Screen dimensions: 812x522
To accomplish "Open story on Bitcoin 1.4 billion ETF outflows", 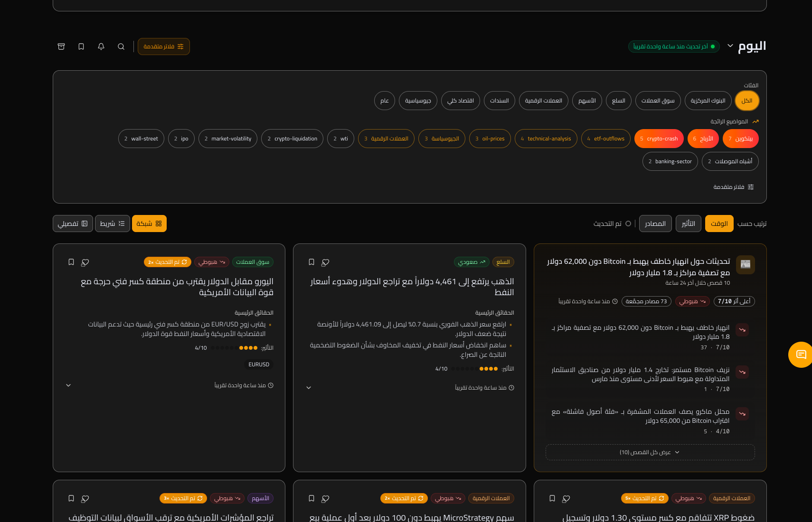I will click(651, 379).
